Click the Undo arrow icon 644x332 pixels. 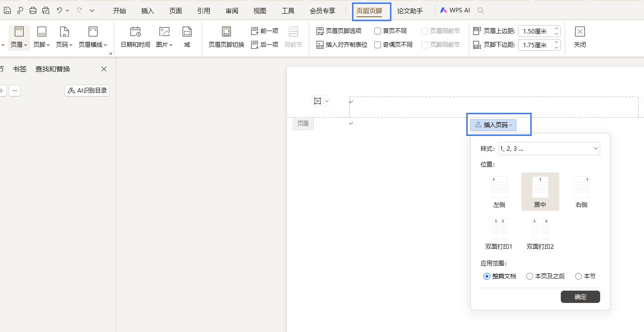[x=60, y=10]
